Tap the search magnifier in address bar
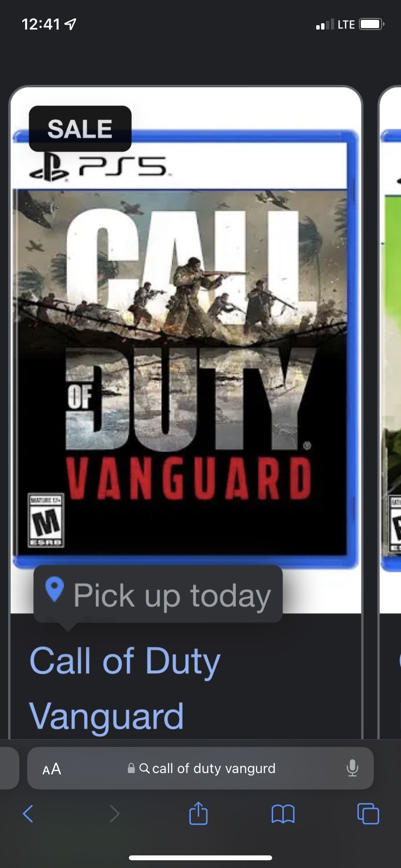Viewport: 401px width, 868px height. [x=144, y=768]
